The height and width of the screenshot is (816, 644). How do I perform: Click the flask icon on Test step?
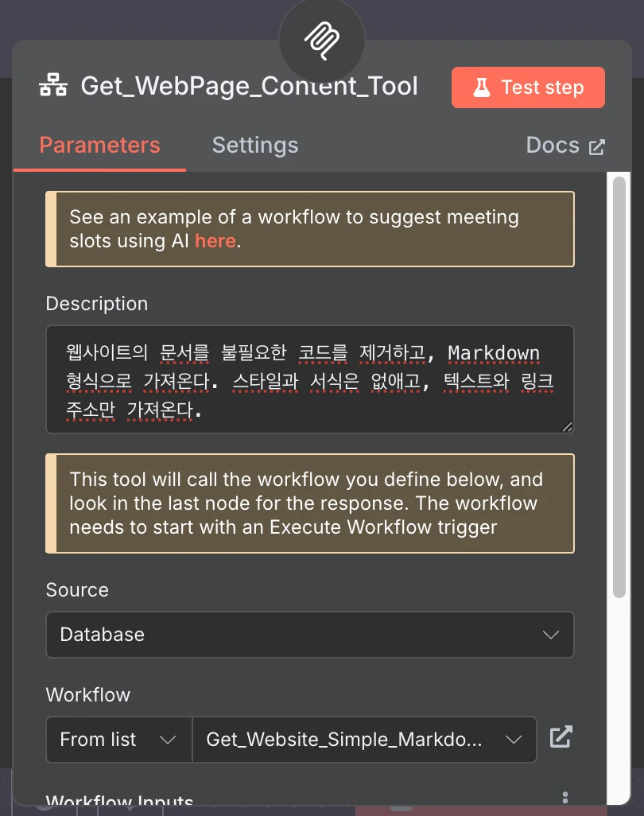click(481, 87)
